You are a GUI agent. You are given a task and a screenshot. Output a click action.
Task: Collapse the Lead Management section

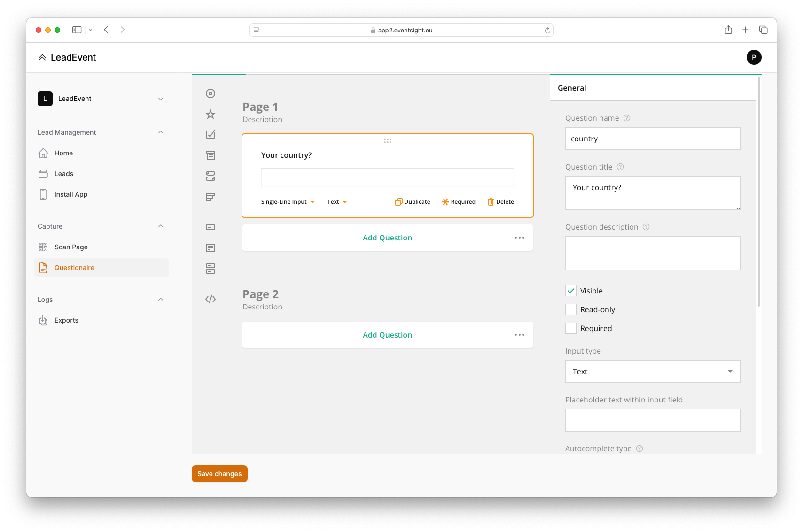point(161,132)
